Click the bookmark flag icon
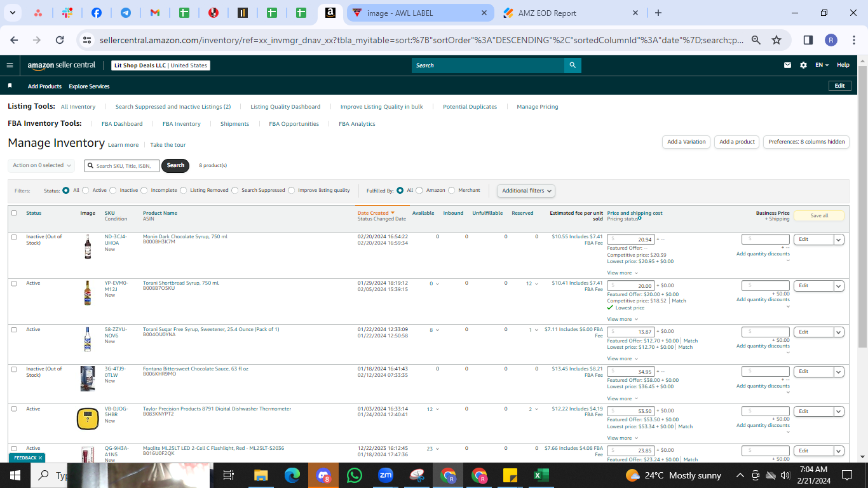 (10, 86)
